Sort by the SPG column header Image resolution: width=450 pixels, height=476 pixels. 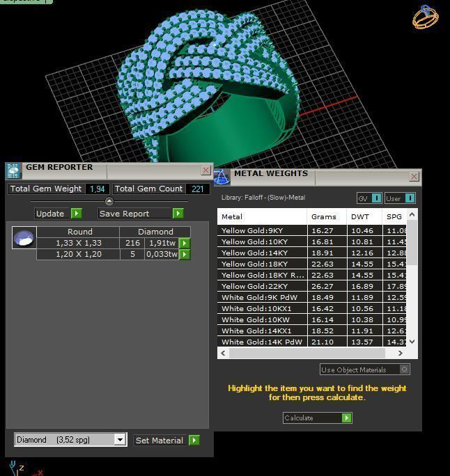click(x=394, y=216)
